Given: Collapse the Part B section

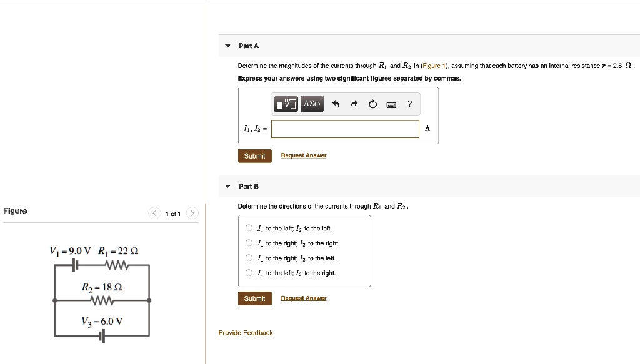Looking at the screenshot, I should click(227, 186).
